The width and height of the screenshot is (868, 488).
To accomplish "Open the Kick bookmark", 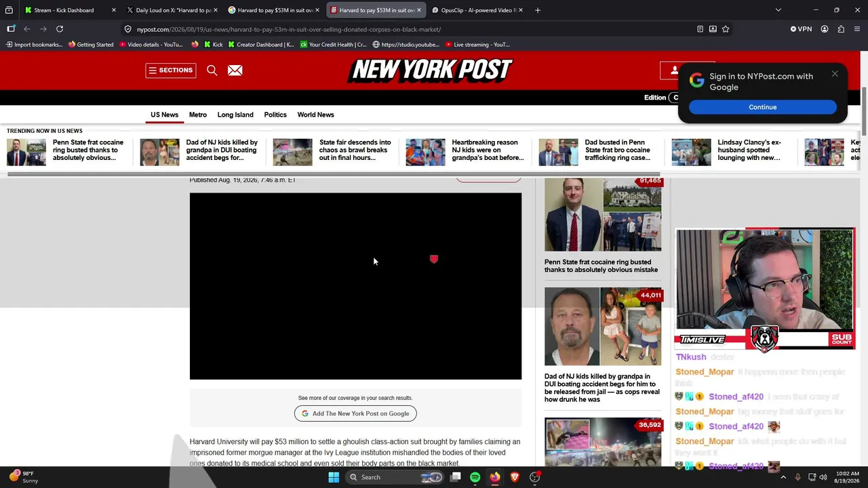I will coord(213,45).
